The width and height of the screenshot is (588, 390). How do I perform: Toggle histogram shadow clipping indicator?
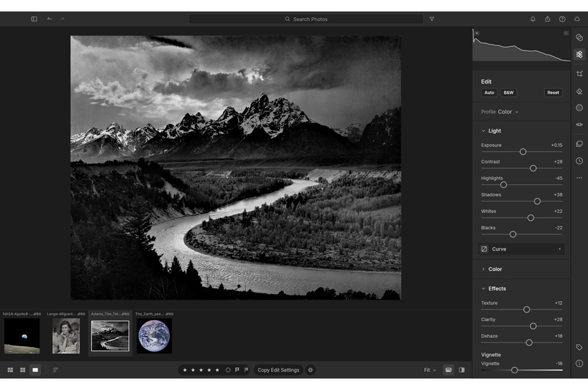click(x=477, y=33)
